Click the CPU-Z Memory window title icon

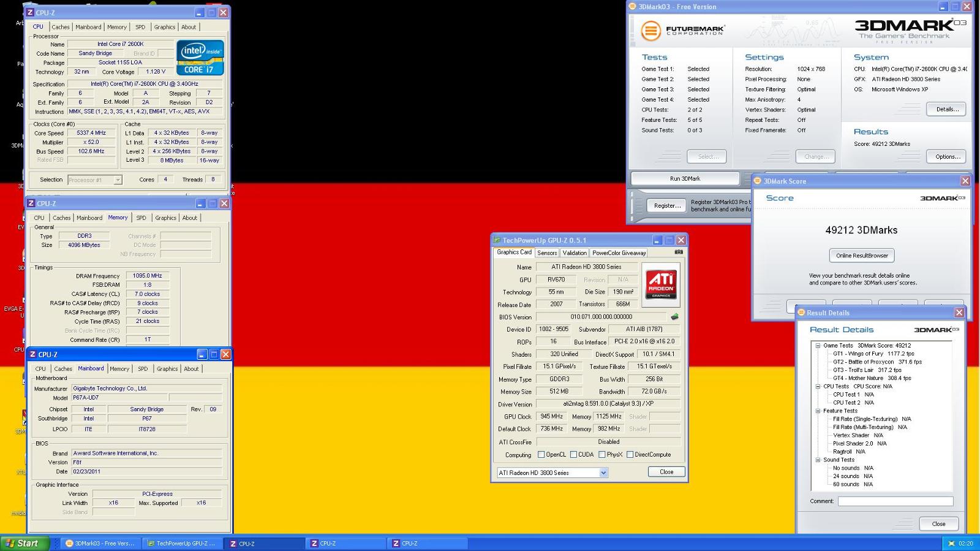31,203
